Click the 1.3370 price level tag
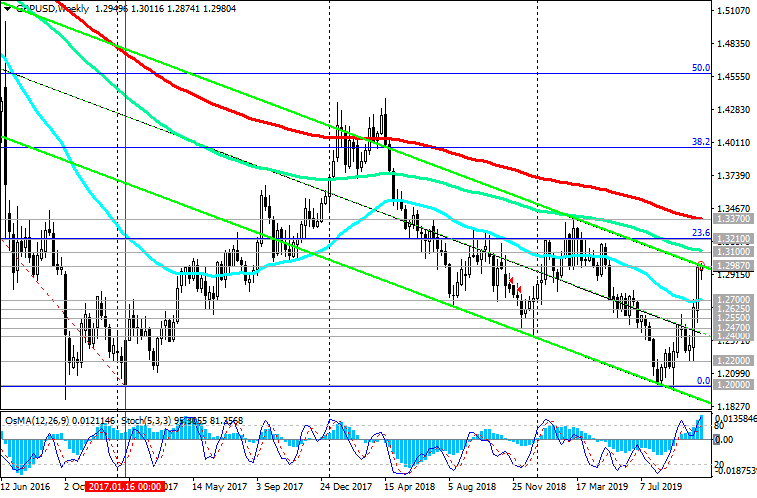The width and height of the screenshot is (757, 498). point(733,217)
